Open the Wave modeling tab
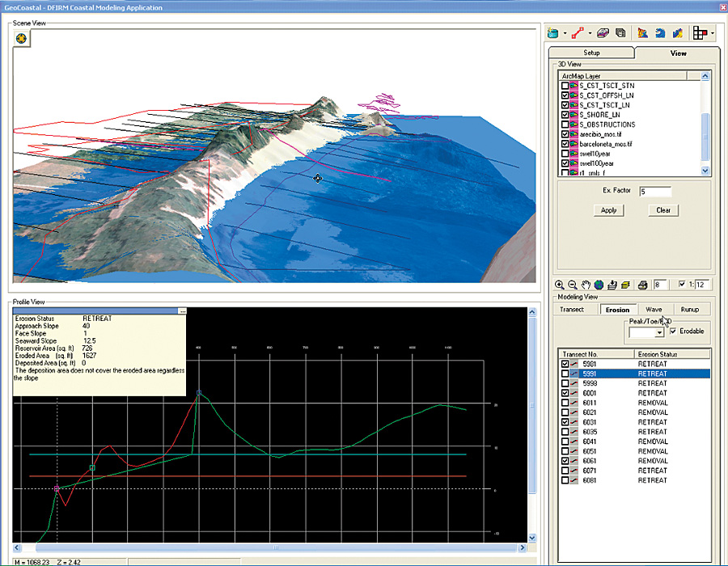This screenshot has width=728, height=566. pos(654,309)
